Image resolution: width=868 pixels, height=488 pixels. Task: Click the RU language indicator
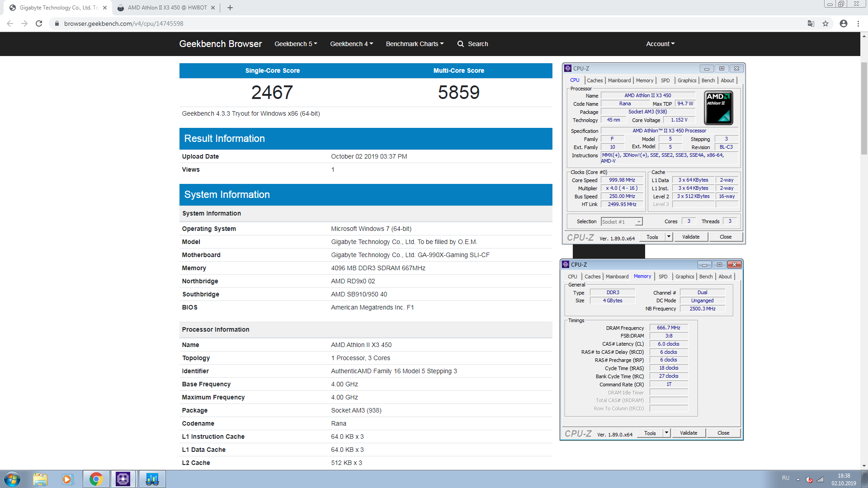786,478
